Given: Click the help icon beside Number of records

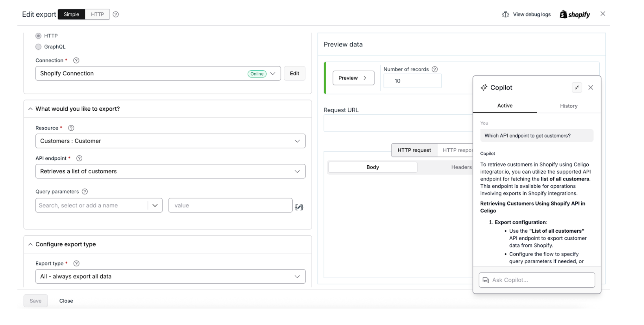Looking at the screenshot, I should point(435,69).
